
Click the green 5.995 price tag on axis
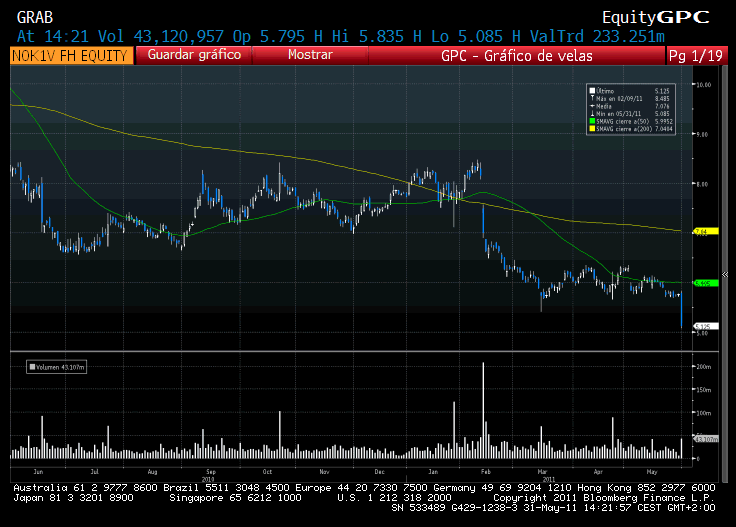click(x=706, y=283)
